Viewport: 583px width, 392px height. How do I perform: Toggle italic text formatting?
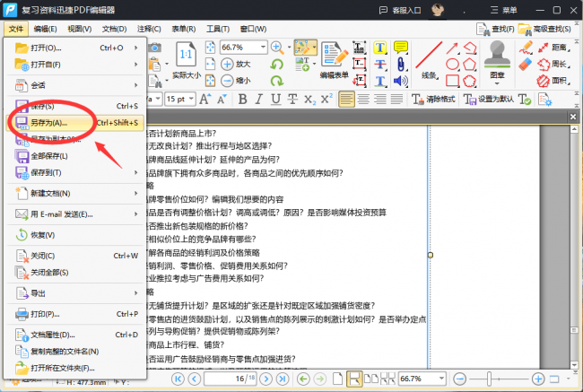[259, 100]
